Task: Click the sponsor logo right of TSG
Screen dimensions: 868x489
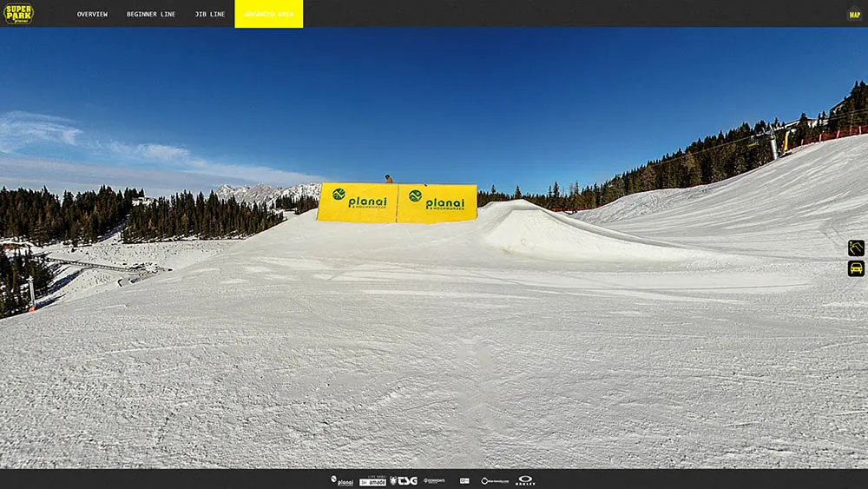Action: point(435,480)
